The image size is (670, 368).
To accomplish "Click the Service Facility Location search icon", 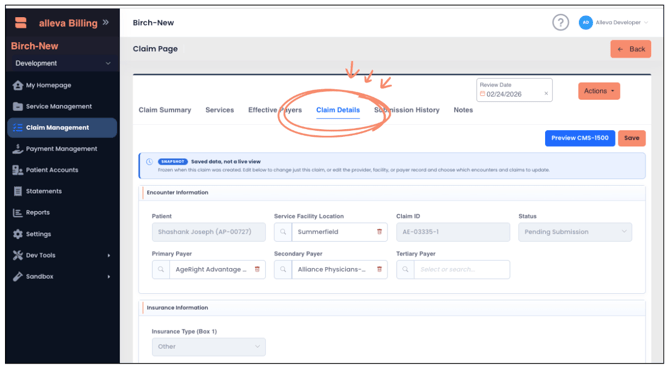I will click(283, 232).
